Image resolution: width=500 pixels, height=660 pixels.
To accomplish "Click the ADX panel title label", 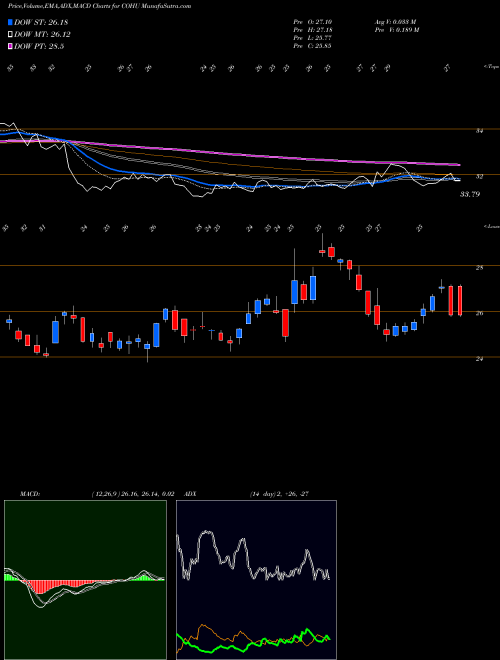I will coord(191,494).
